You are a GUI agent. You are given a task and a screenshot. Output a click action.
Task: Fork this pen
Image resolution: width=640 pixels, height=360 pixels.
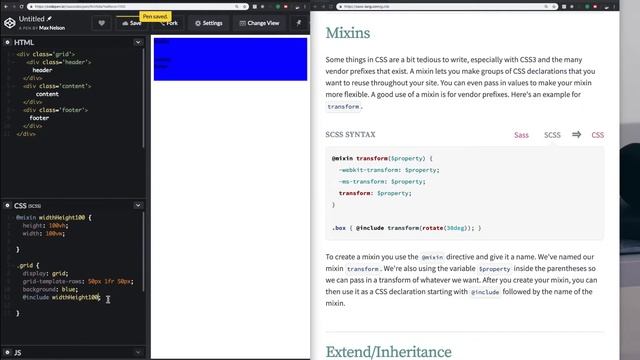coord(169,23)
